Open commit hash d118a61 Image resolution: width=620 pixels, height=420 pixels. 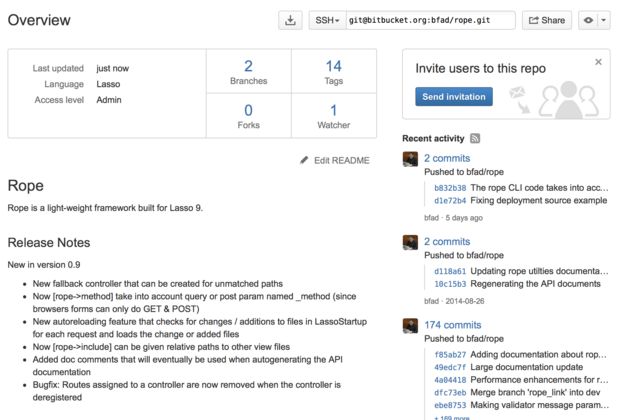coord(450,271)
